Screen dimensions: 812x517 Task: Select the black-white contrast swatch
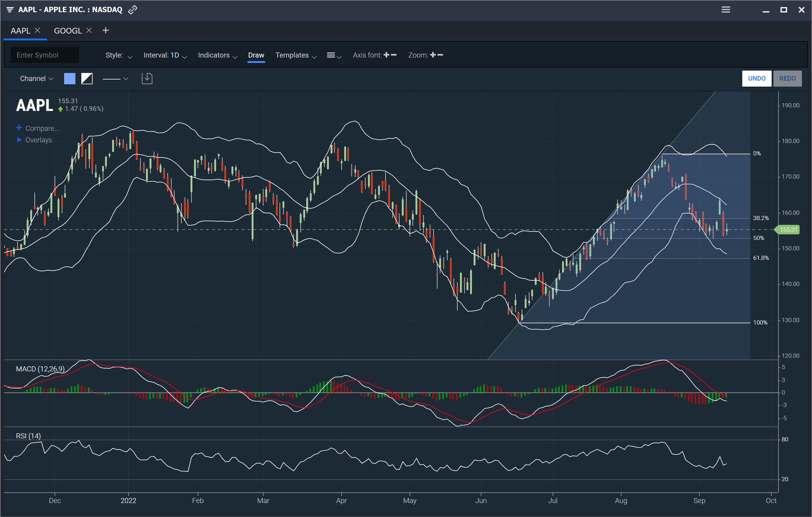87,79
